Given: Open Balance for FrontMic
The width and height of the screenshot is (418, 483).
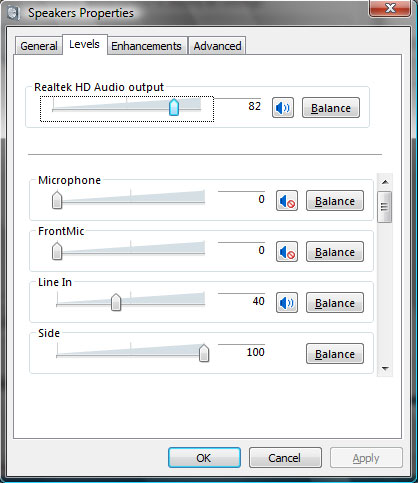Looking at the screenshot, I should click(335, 252).
